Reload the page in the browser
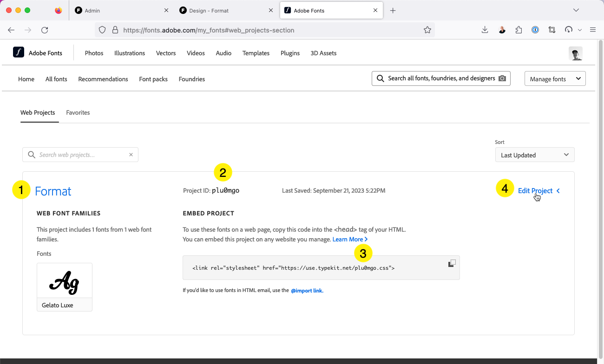This screenshot has width=604, height=364. (x=45, y=30)
